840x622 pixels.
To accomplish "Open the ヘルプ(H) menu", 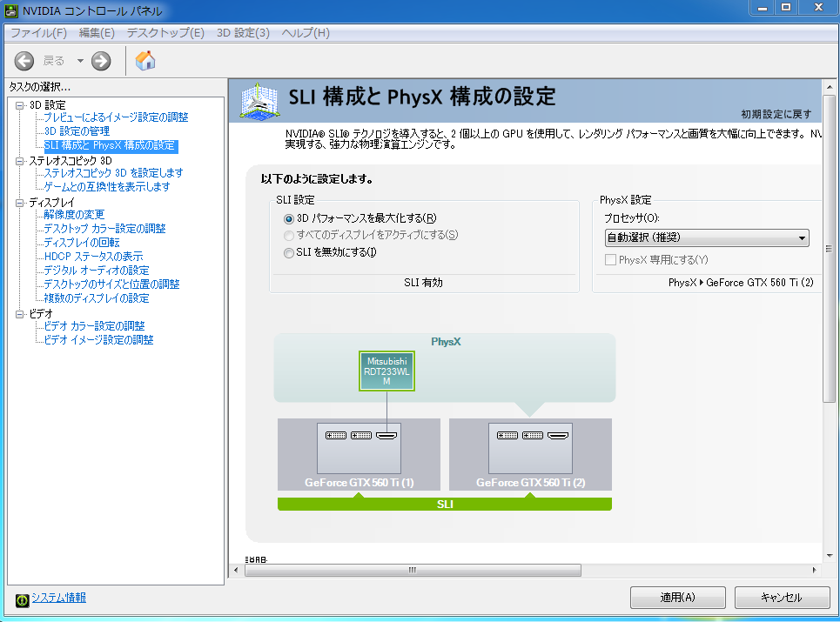I will tap(306, 33).
